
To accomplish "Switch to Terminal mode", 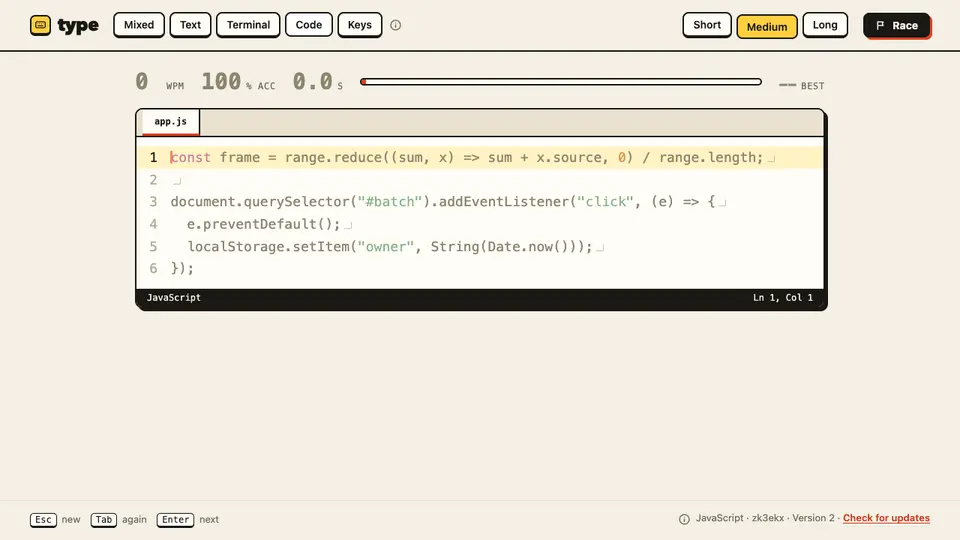I will click(x=248, y=25).
